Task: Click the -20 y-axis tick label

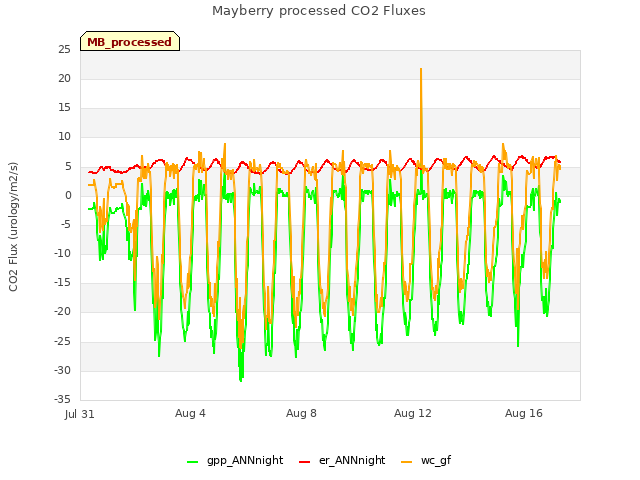Action: click(62, 312)
